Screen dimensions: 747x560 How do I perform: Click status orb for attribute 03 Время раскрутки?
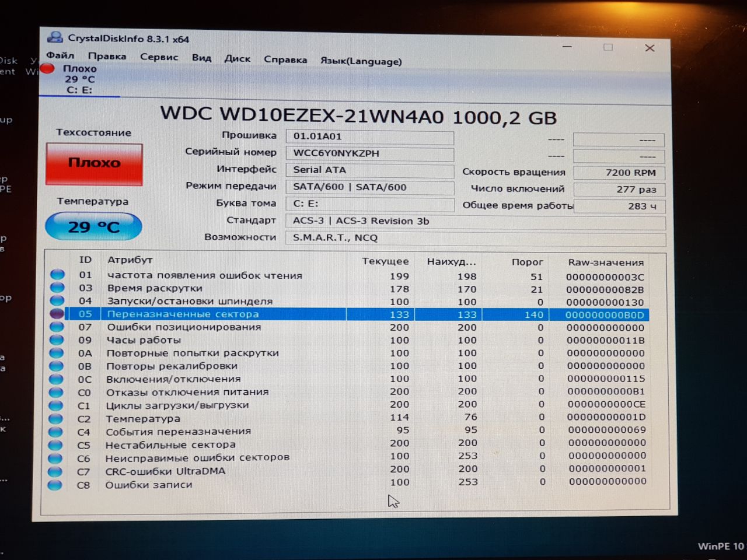coord(57,287)
